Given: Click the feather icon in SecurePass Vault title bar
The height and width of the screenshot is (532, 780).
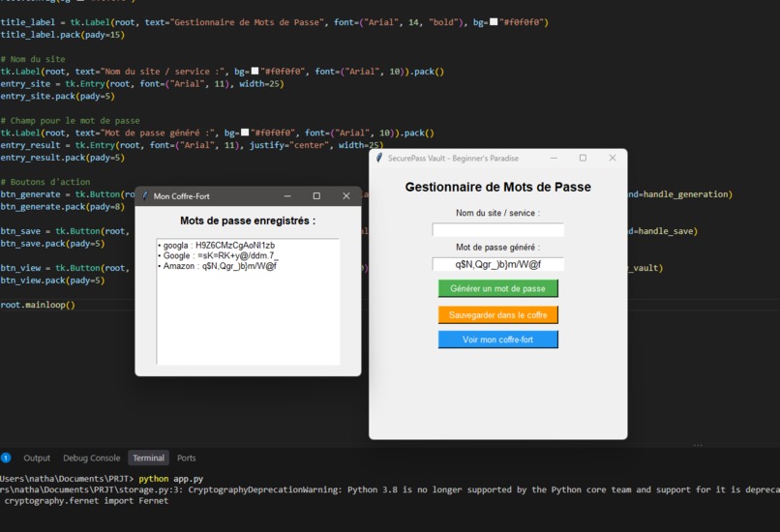Looking at the screenshot, I should coord(379,158).
